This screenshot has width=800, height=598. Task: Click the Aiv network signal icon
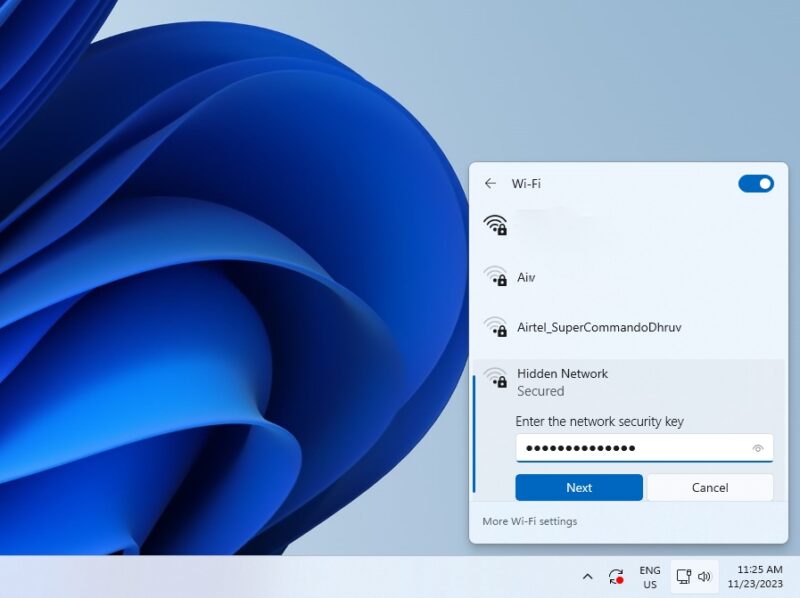pos(498,277)
